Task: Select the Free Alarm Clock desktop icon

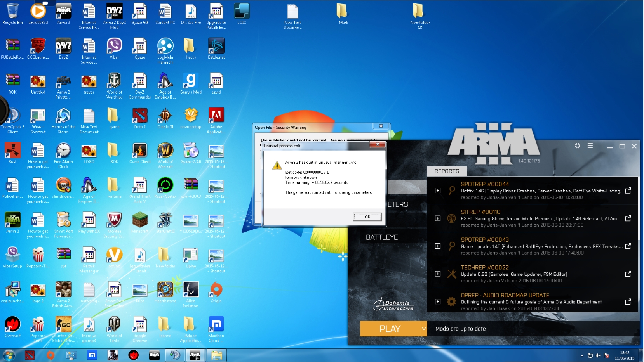Action: point(63,155)
